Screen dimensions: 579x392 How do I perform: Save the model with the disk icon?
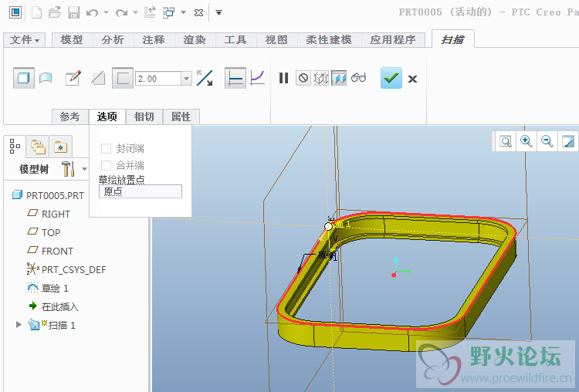pos(73,12)
